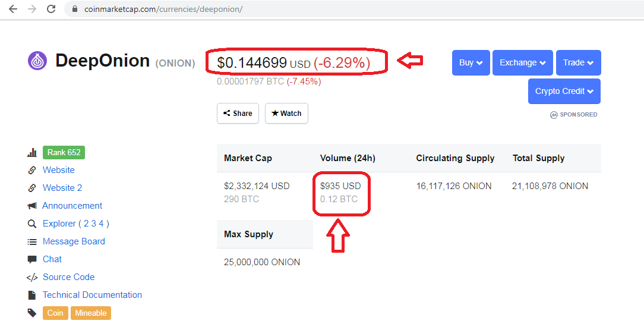Open the Source Code link
The image size is (644, 330).
click(x=68, y=278)
